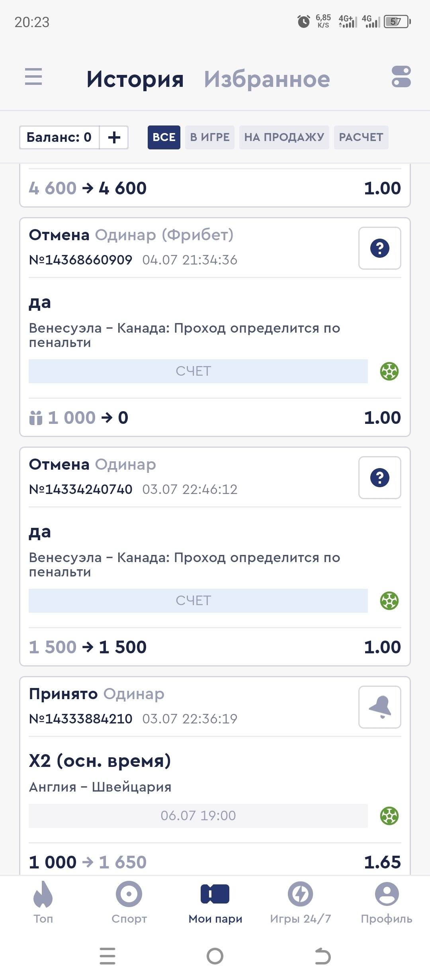Filter bets by РАСЧЕТ
This screenshot has height=980, width=430.
point(361,137)
